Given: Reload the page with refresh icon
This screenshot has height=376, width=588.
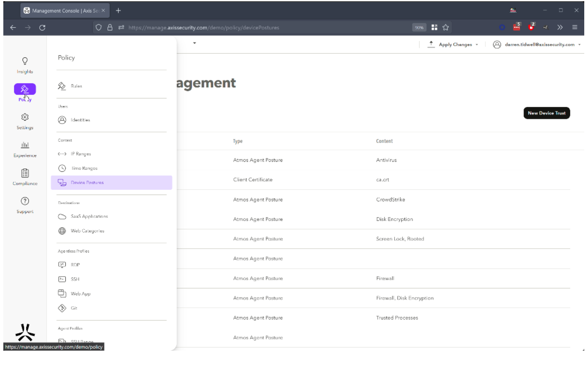Looking at the screenshot, I should click(x=42, y=27).
